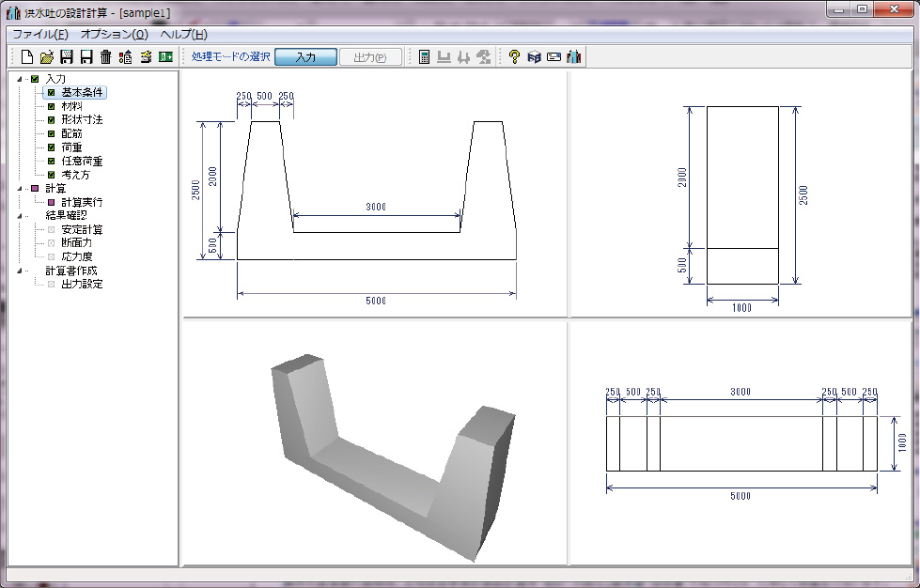Click the envelope mail icon in toolbar
The height and width of the screenshot is (588, 920).
[554, 57]
